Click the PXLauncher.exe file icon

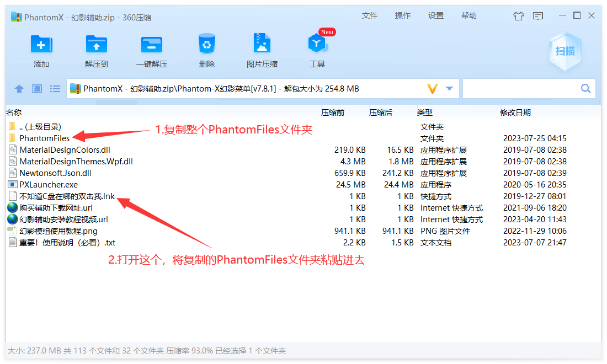[x=13, y=185]
